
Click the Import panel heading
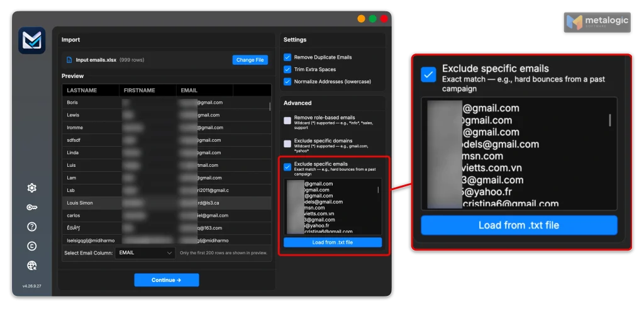tap(70, 40)
